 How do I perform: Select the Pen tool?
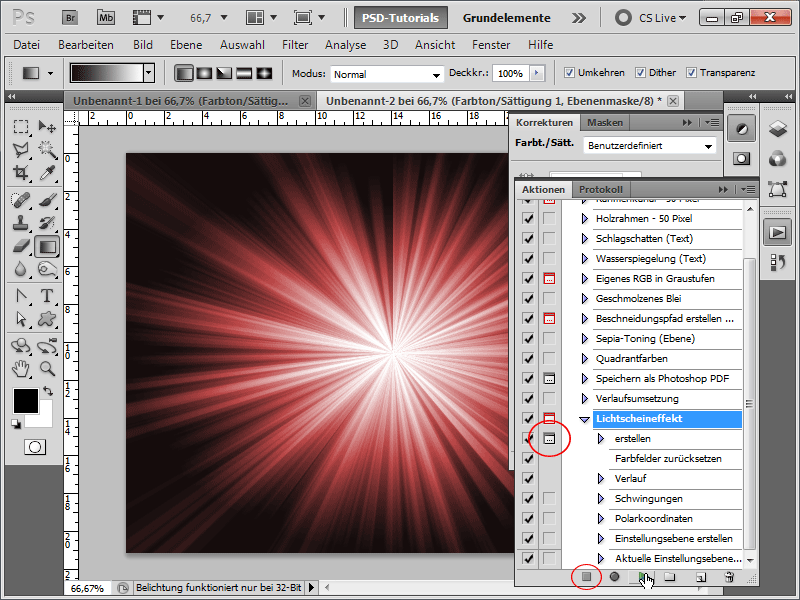(x=21, y=296)
